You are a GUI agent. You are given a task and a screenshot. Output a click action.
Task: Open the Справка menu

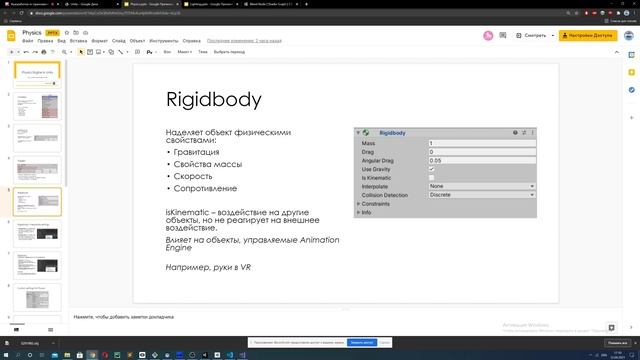pyautogui.click(x=191, y=41)
